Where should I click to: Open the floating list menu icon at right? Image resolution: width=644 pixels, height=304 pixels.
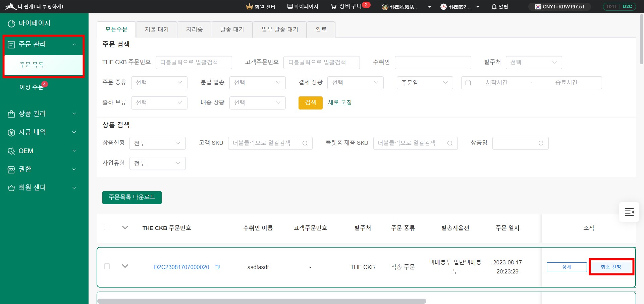point(629,212)
